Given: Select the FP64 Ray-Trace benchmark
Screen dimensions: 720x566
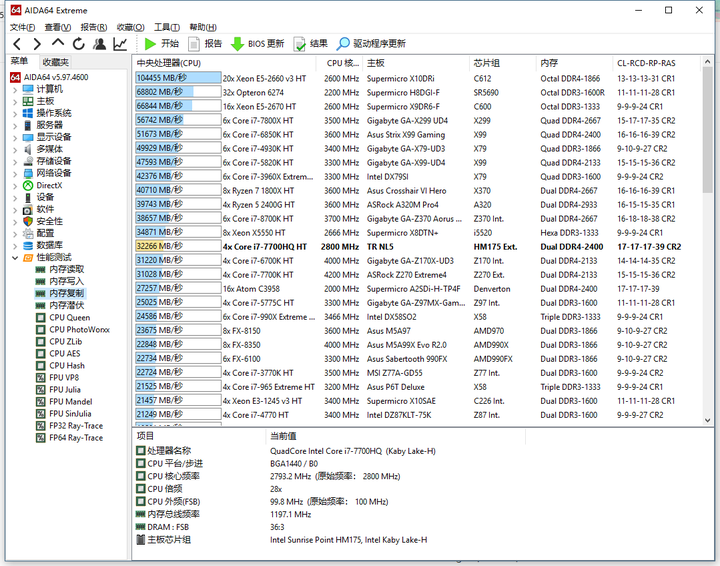Looking at the screenshot, I should click(76, 437).
